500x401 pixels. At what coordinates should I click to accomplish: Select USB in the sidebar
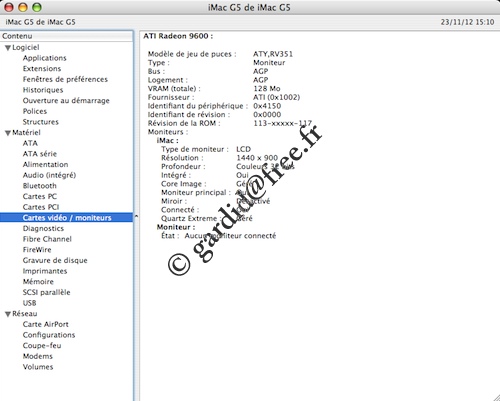tap(29, 303)
